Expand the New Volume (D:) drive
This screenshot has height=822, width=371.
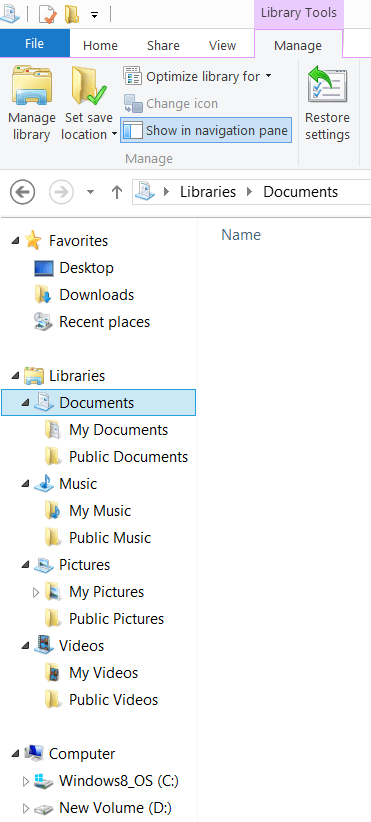(x=26, y=808)
